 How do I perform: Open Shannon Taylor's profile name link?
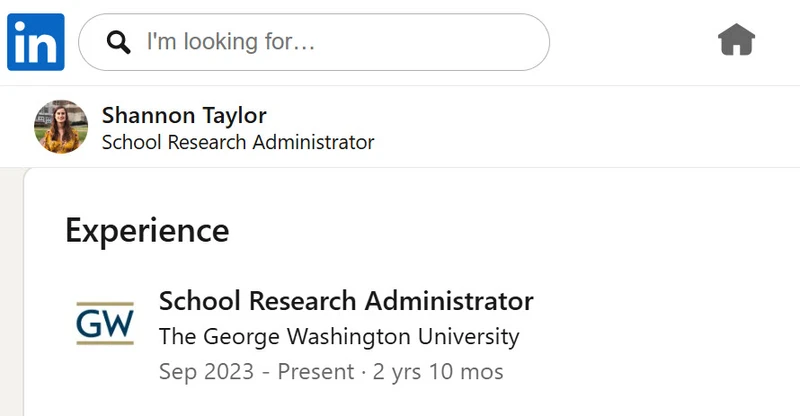(184, 115)
